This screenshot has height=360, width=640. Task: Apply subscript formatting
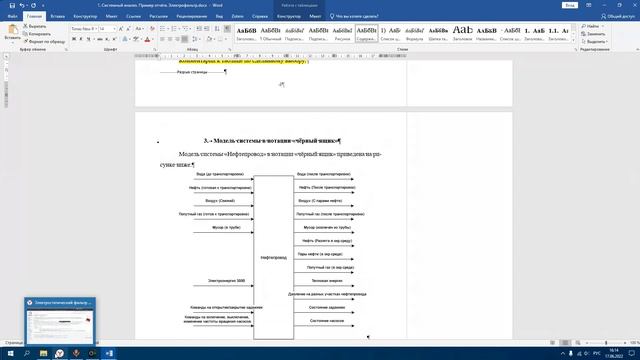coord(107,39)
